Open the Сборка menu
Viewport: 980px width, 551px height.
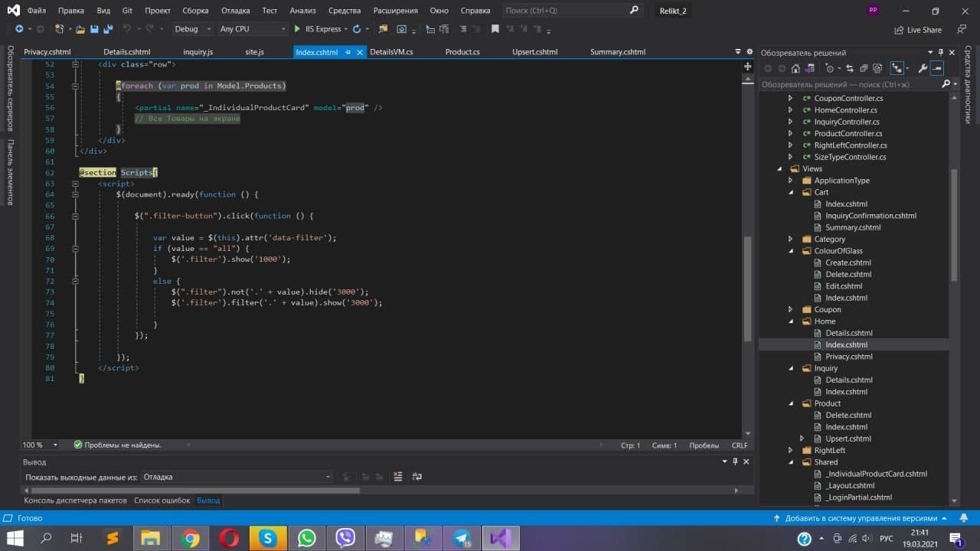(196, 11)
